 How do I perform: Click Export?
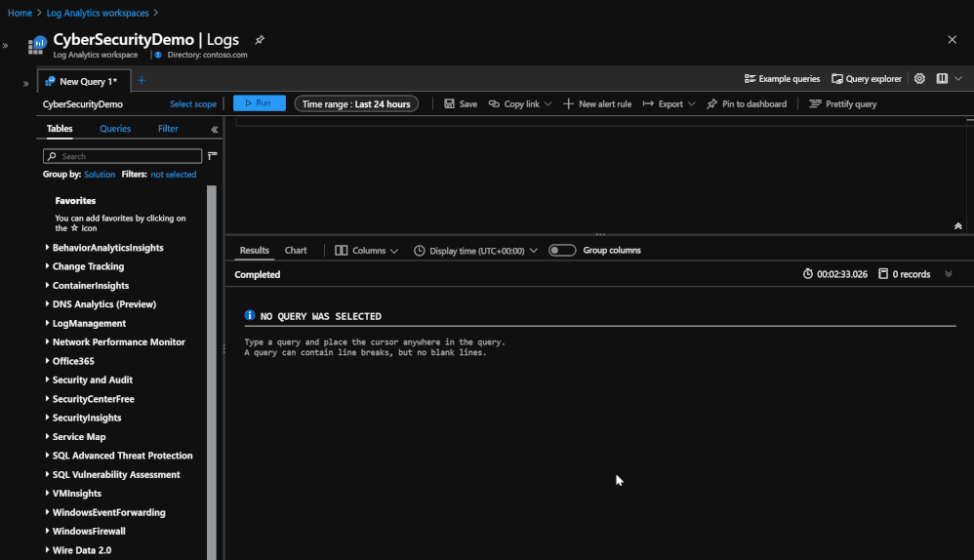(663, 103)
